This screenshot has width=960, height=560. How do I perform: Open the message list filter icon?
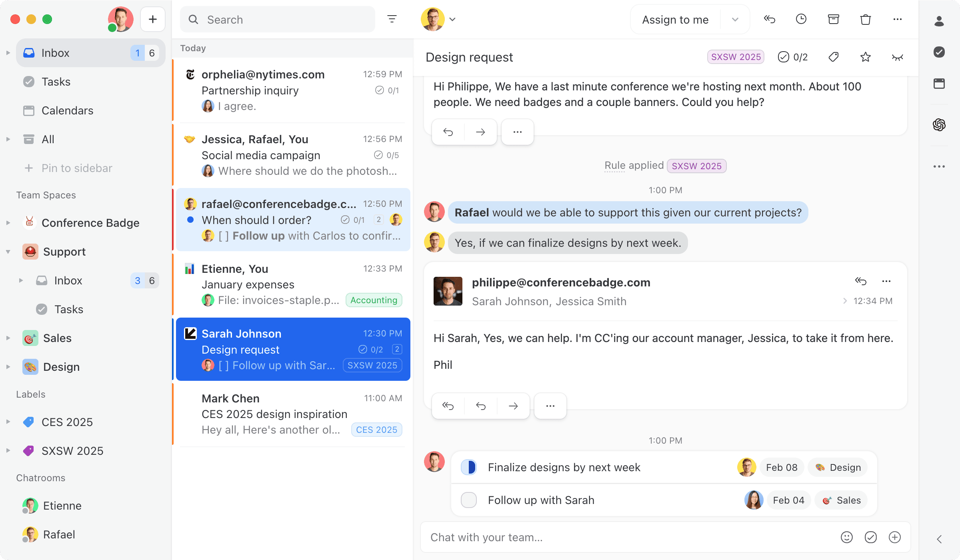click(x=392, y=19)
